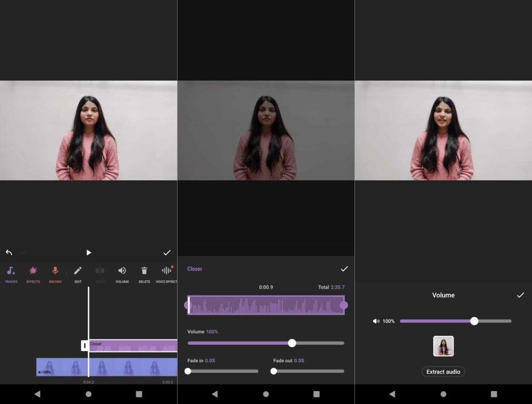This screenshot has height=404, width=532.
Task: Tap the Volume 100% label in Closer panel
Action: [203, 332]
